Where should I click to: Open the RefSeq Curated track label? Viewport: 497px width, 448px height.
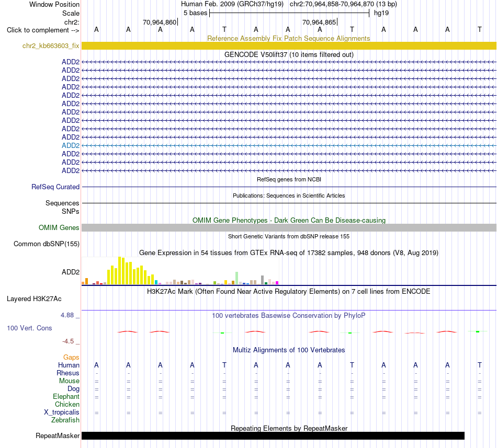[55, 187]
